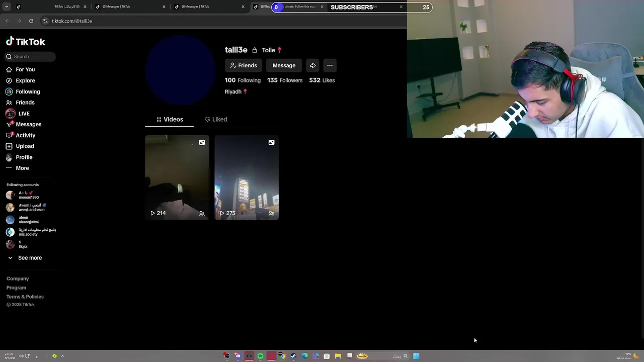Click the taskbar search magnifier
Screen dimensions: 644x362
tap(406, 356)
